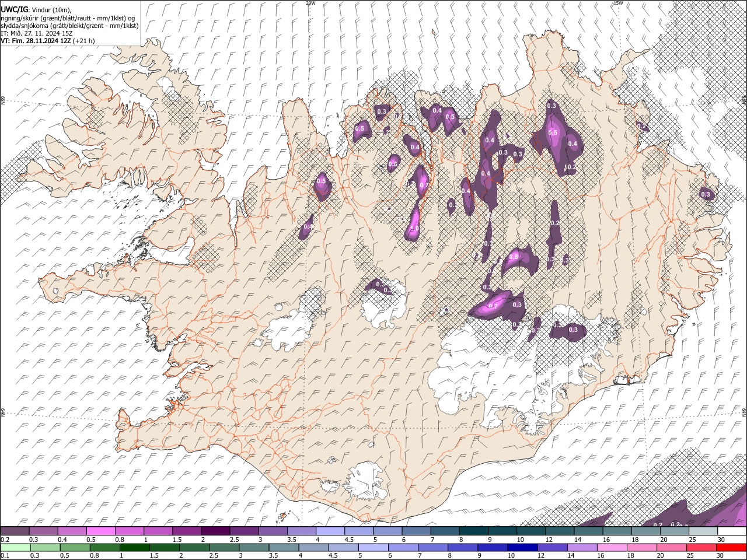Pick the 1.5–2 green swatch, lower legend row
The height and width of the screenshot is (560, 747).
tap(164, 547)
